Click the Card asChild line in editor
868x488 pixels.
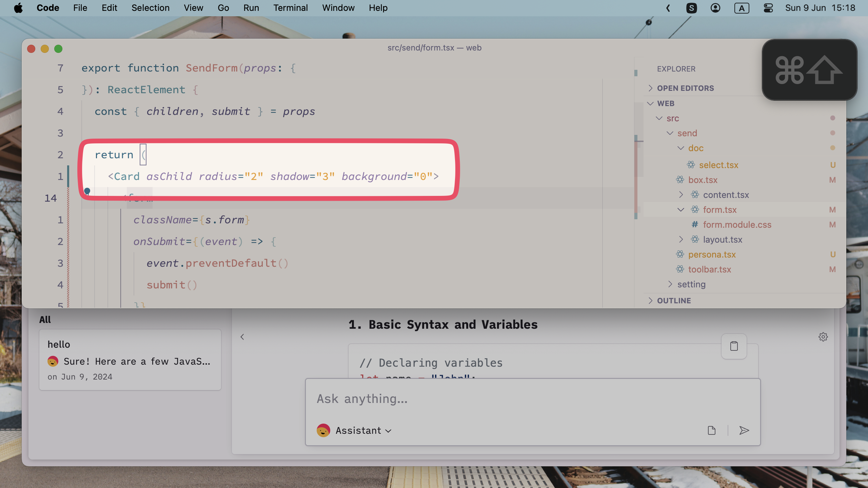click(x=273, y=176)
